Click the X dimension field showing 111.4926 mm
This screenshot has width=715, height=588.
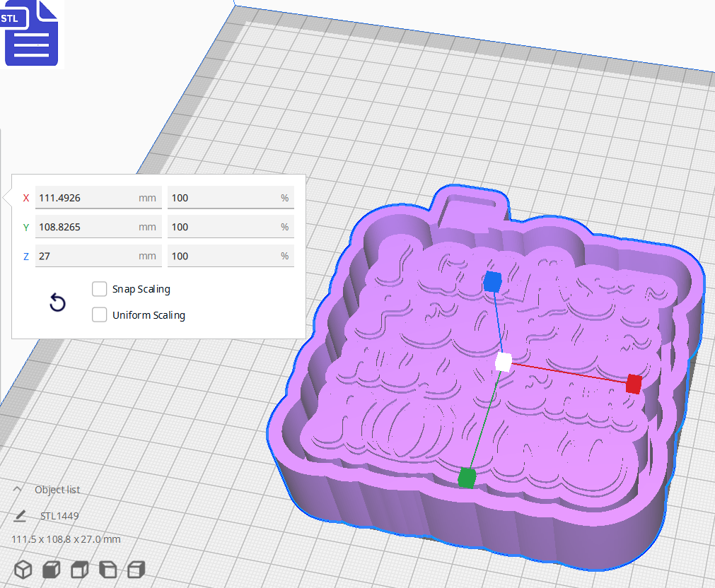pyautogui.click(x=98, y=197)
